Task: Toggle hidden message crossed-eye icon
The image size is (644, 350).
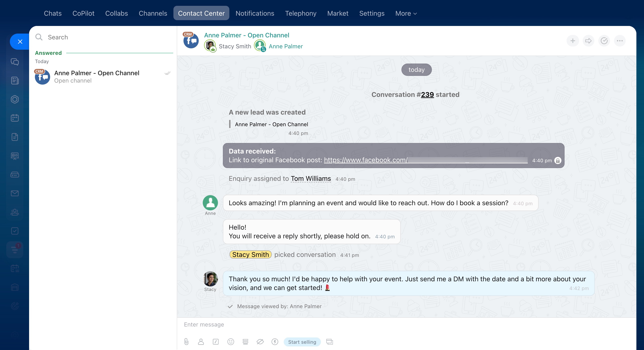Action: [x=260, y=342]
